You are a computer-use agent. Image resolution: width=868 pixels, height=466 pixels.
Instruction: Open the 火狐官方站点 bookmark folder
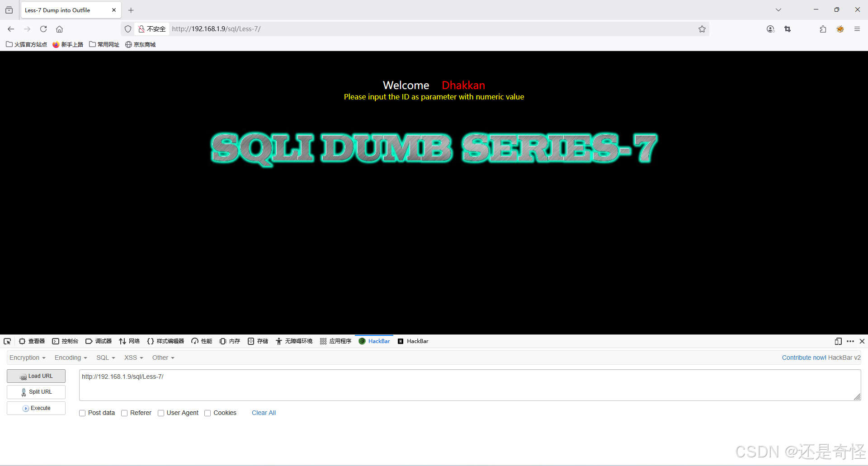[26, 44]
